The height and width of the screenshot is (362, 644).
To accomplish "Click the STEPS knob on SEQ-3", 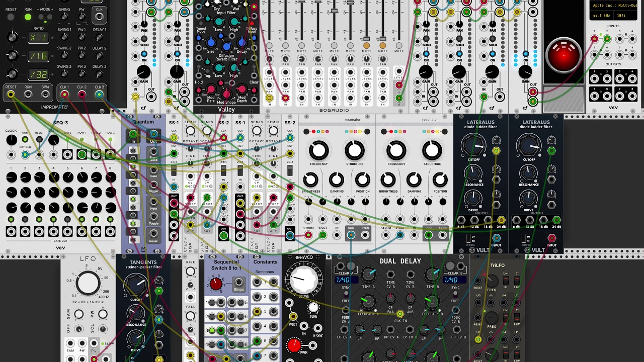I will pos(53,140).
